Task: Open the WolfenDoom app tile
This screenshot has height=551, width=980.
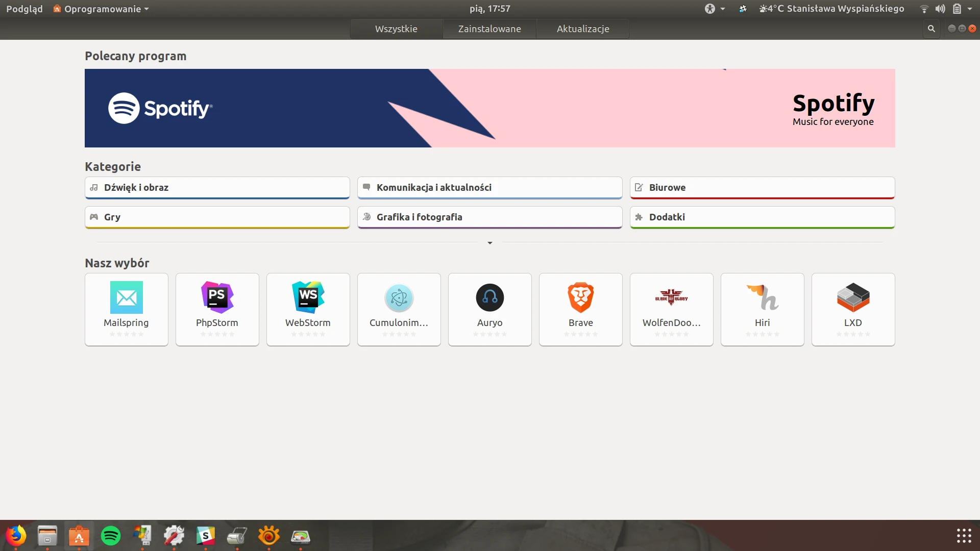Action: coord(672,310)
